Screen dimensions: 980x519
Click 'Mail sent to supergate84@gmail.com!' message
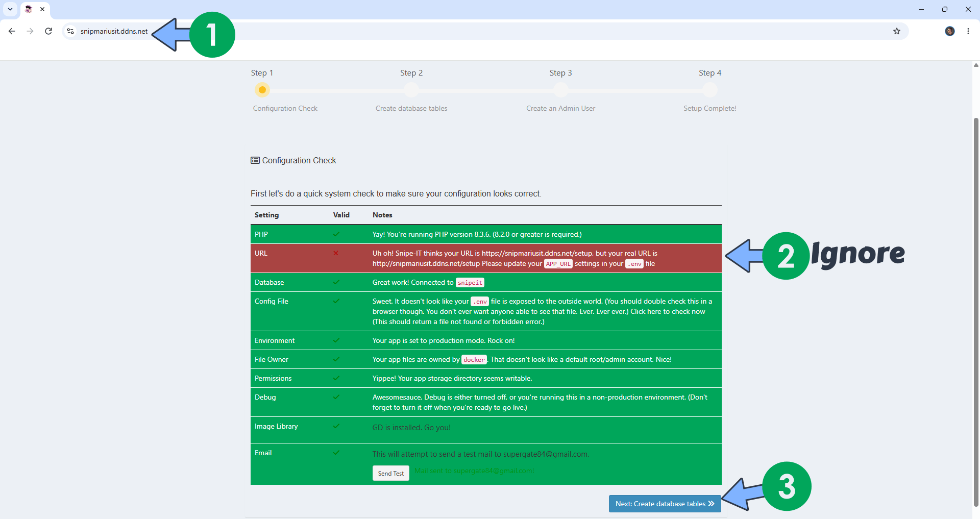click(x=474, y=471)
